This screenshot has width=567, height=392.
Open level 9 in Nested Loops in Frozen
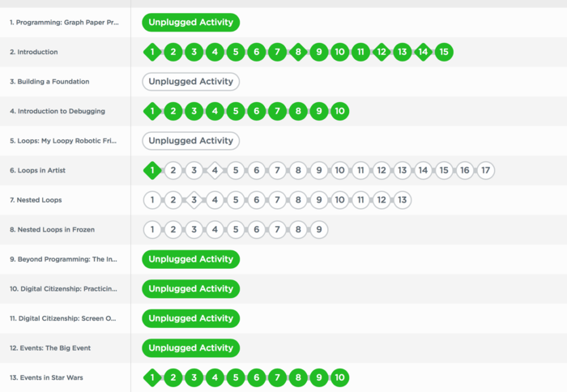[x=319, y=230]
